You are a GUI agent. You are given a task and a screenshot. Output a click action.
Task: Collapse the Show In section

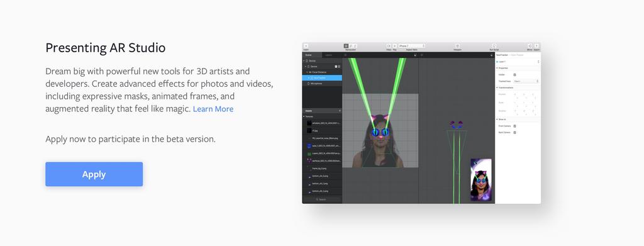click(x=497, y=120)
